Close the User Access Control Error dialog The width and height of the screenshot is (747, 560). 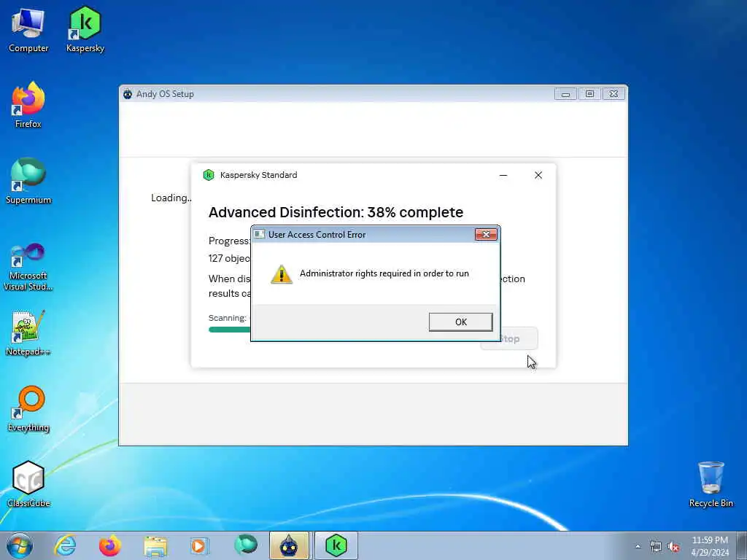tap(486, 234)
